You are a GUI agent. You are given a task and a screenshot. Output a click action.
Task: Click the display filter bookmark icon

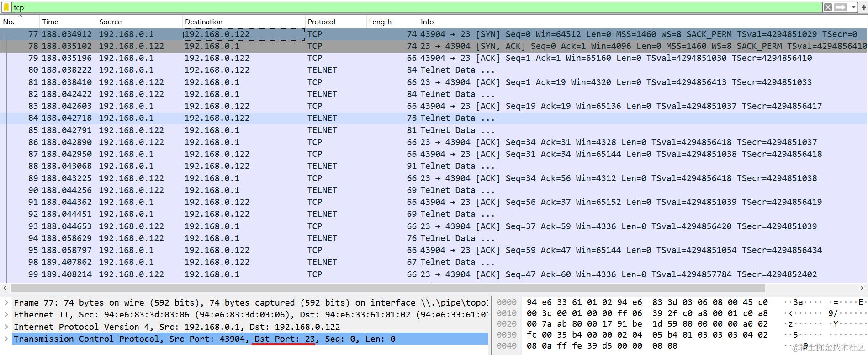pyautogui.click(x=6, y=7)
